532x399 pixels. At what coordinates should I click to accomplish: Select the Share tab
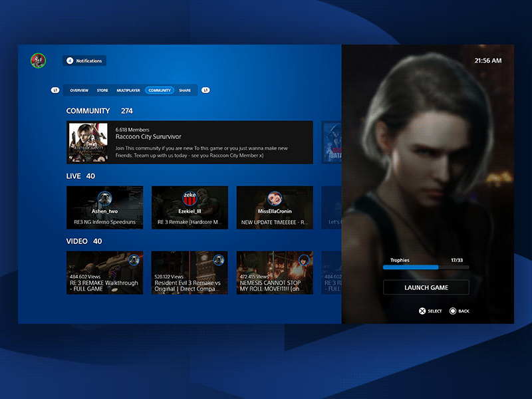point(185,90)
